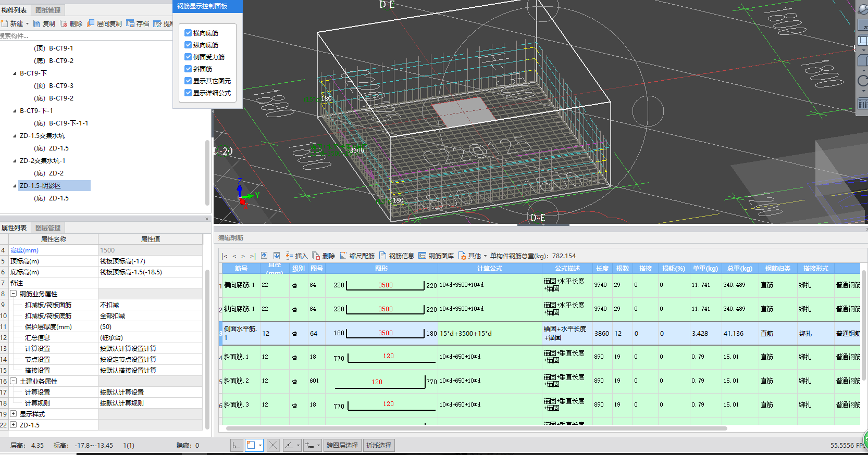The image size is (868, 455).
Task: Switch to 图层管理 tab
Action: pyautogui.click(x=48, y=228)
